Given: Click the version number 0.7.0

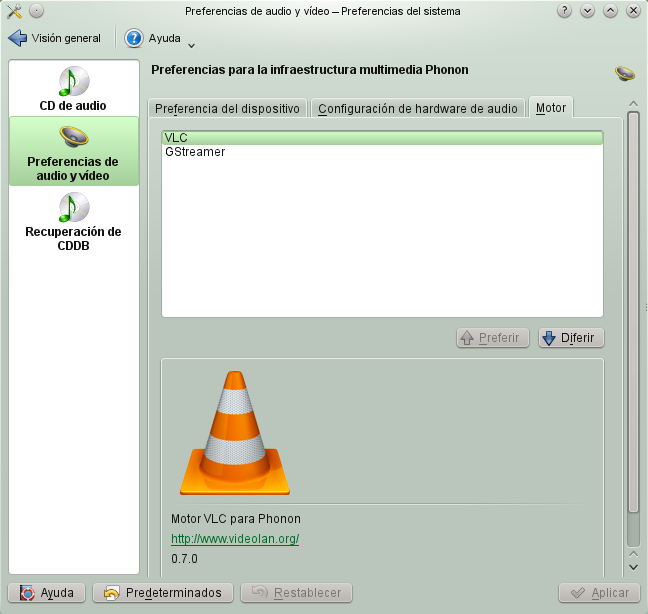Looking at the screenshot, I should pos(184,559).
